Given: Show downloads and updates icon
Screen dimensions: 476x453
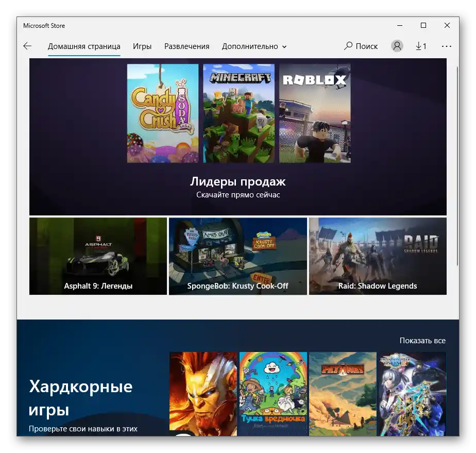Looking at the screenshot, I should pos(421,46).
